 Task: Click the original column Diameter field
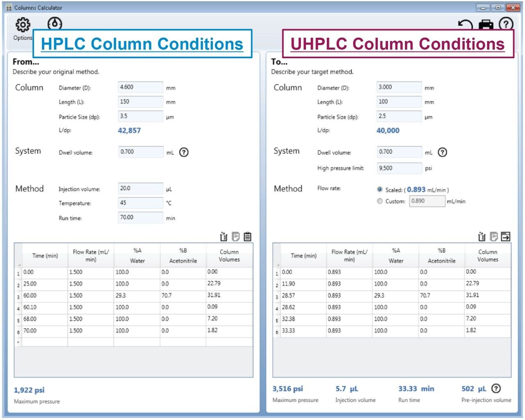pos(140,87)
